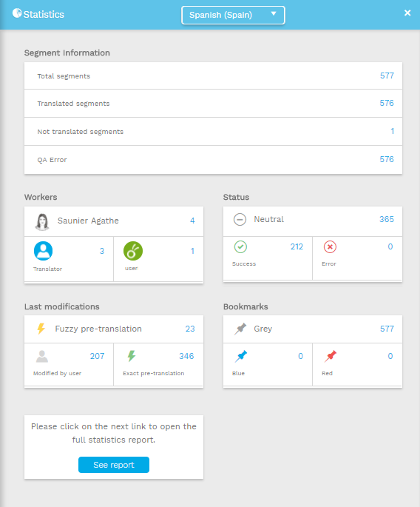Click the Grey bookmark pin icon
This screenshot has width=420, height=507.
[240, 329]
